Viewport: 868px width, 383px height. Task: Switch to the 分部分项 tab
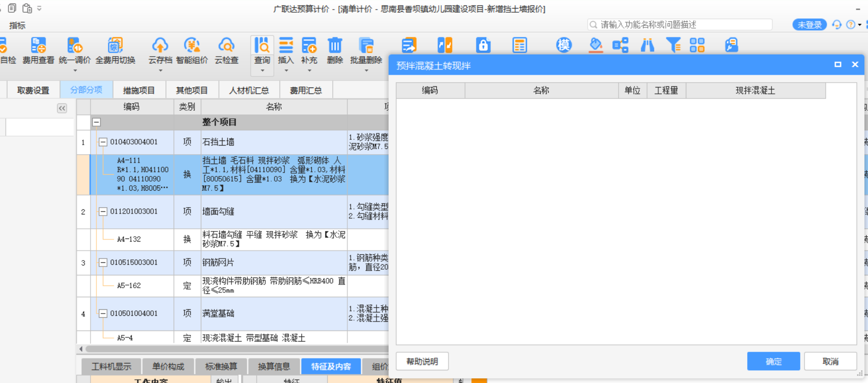coord(86,90)
